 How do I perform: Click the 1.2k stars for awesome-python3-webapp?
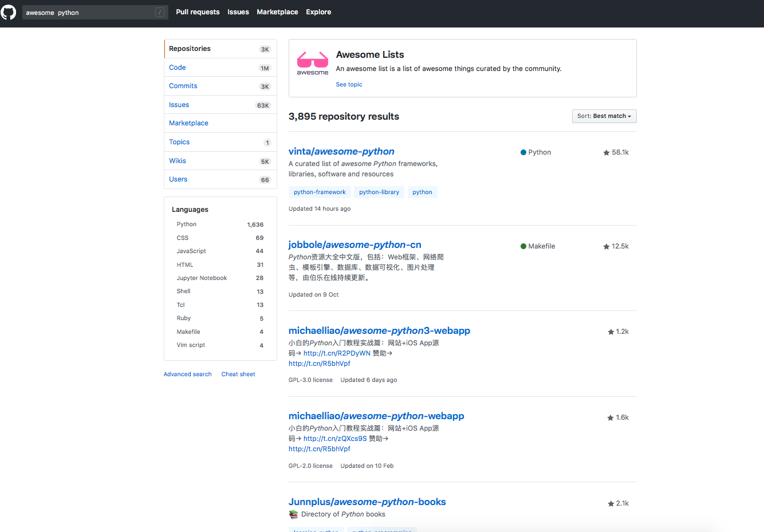click(x=618, y=332)
